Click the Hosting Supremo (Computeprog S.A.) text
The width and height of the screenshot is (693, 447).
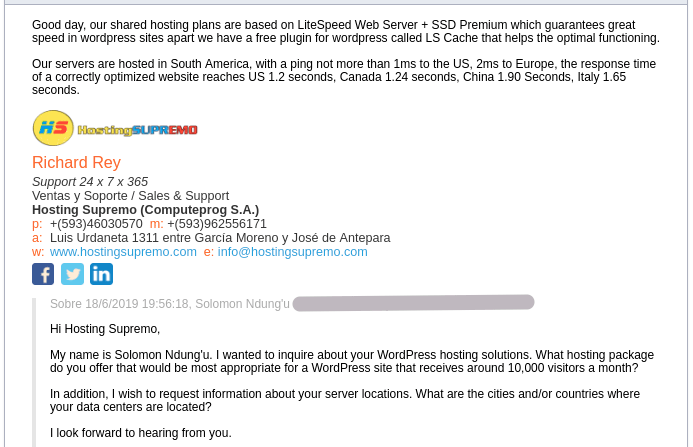145,210
